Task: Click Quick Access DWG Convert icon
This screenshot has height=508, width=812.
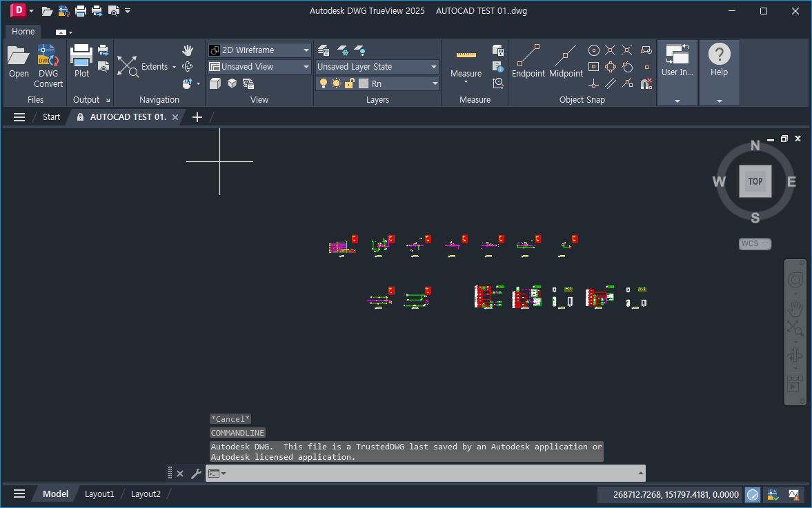Action: click(x=63, y=11)
